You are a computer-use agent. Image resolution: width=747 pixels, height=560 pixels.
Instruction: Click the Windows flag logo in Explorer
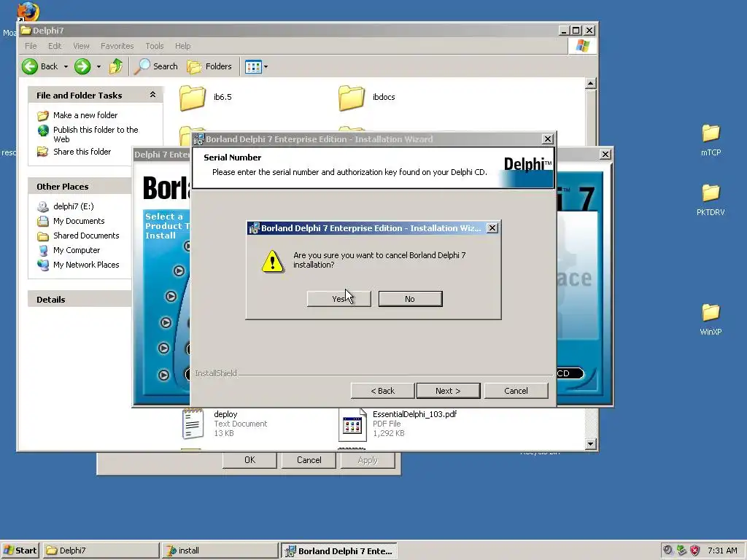[582, 46]
